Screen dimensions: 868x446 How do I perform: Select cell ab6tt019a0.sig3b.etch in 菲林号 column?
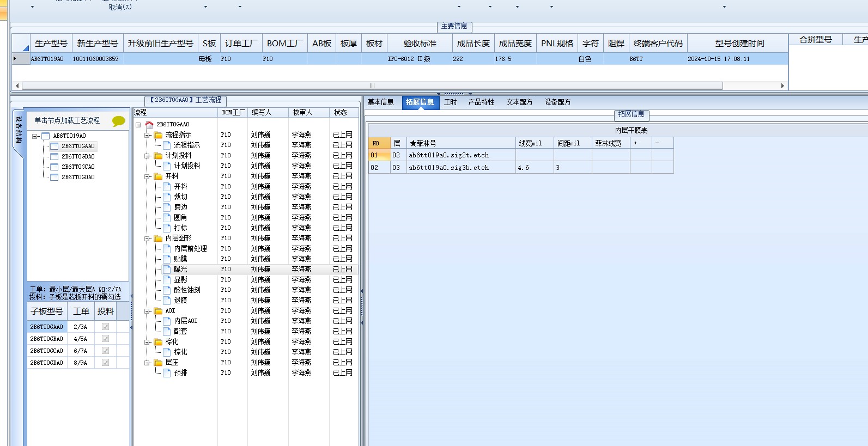pyautogui.click(x=461, y=168)
